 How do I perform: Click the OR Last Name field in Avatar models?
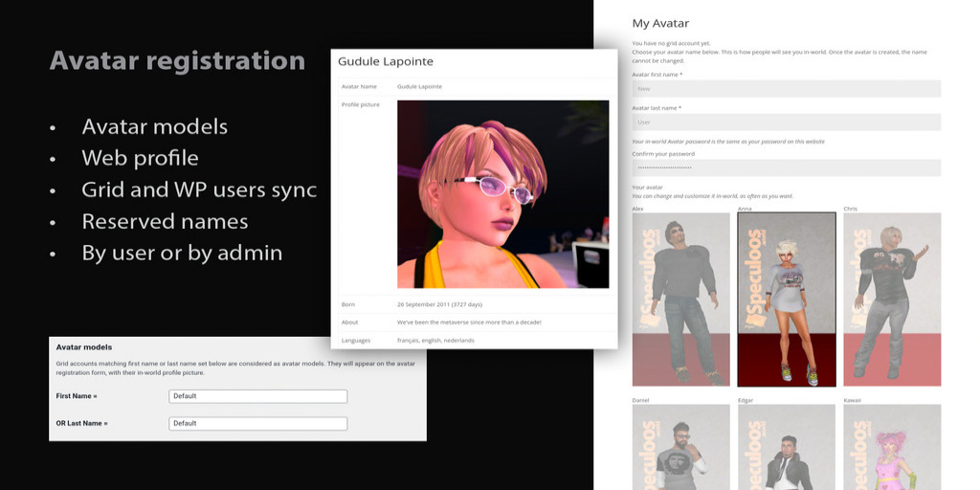pos(258,423)
